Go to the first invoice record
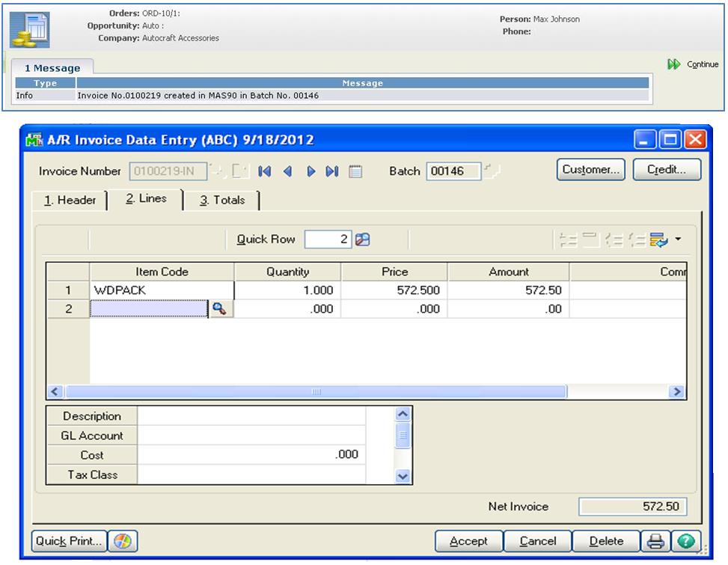This screenshot has width=728, height=565. coord(264,171)
